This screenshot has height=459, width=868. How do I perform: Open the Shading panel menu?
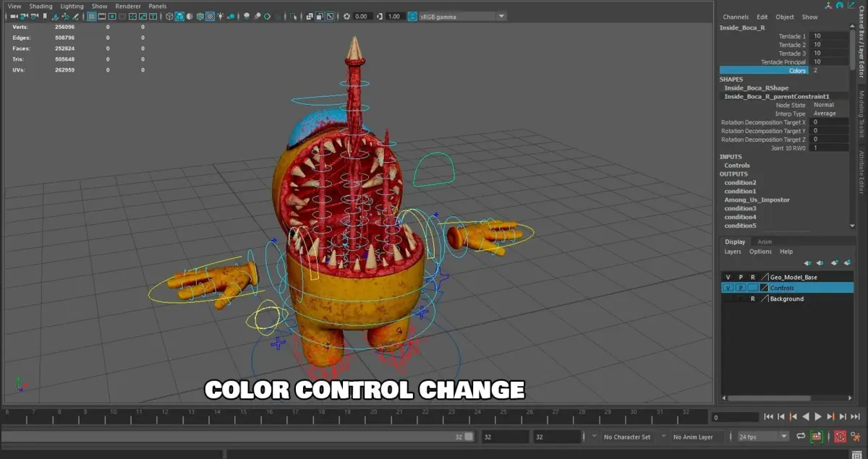(x=41, y=6)
